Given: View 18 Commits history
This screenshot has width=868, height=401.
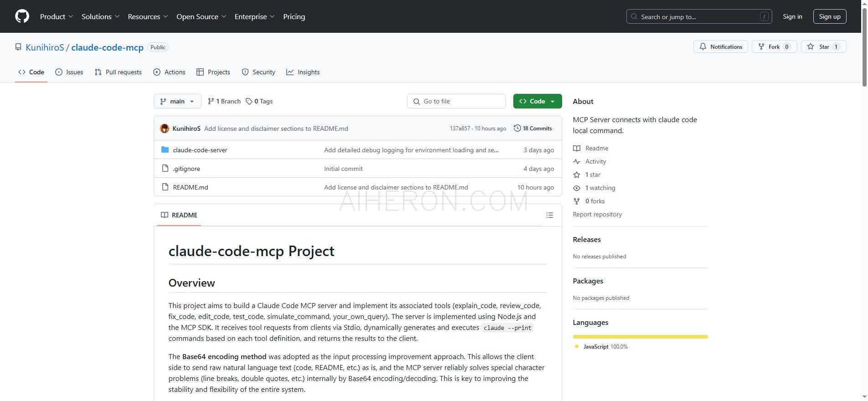Looking at the screenshot, I should click(532, 129).
